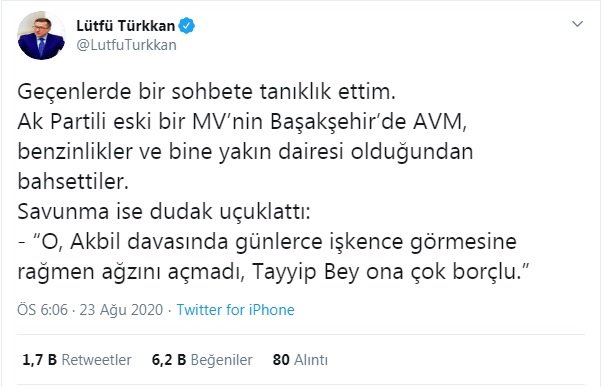This screenshot has width=601, height=387.
Task: View the 1,7 B retweet count
Action: [39, 360]
